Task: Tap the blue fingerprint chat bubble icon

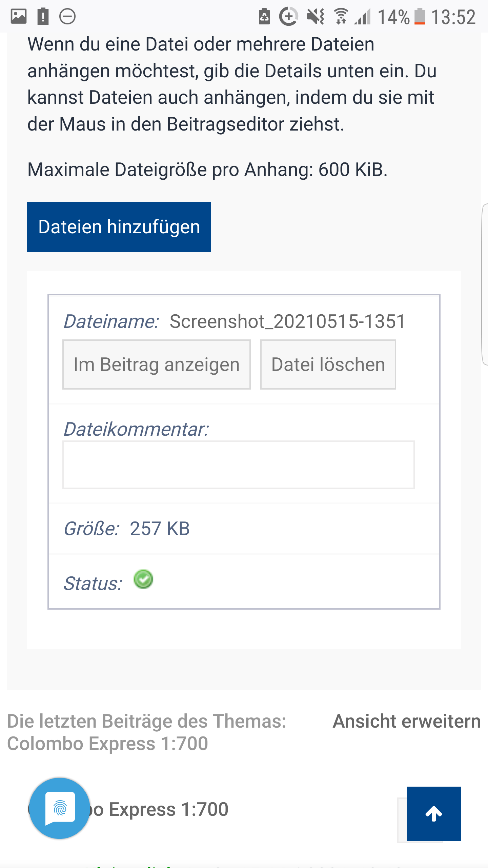Action: click(x=60, y=808)
